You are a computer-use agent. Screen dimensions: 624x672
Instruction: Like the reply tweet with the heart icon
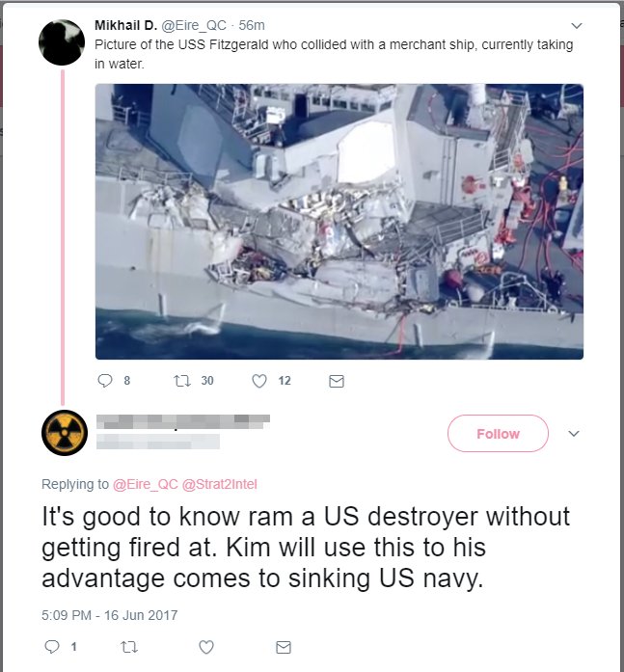point(206,647)
